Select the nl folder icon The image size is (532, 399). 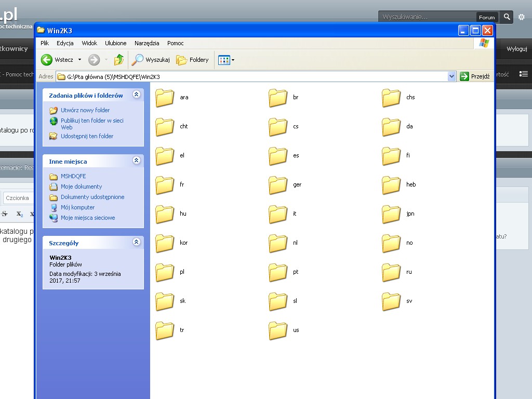278,244
